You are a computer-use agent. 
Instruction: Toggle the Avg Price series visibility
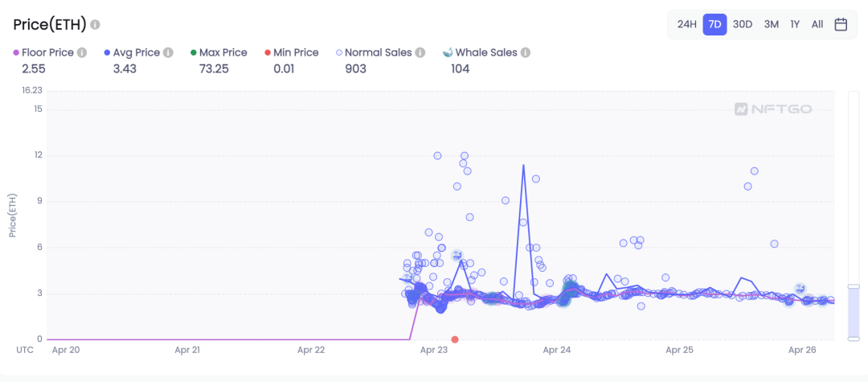(132, 52)
